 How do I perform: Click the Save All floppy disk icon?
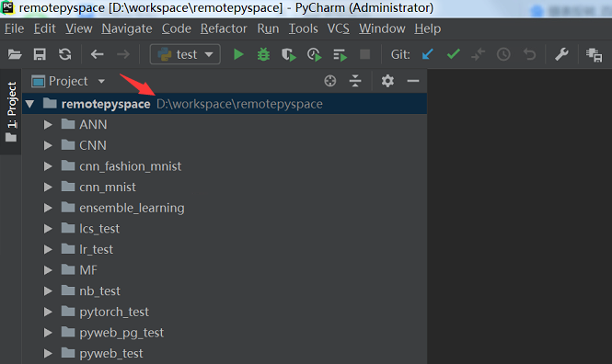(x=40, y=54)
